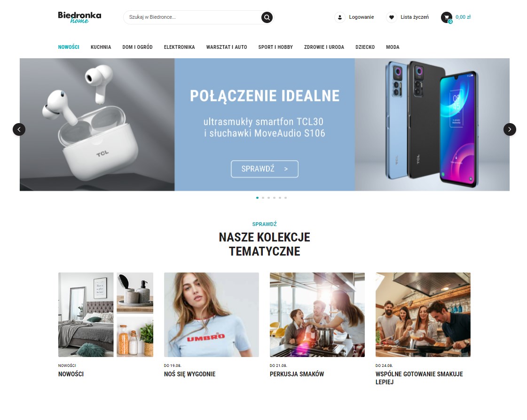This screenshot has width=527, height=420.
Task: Open the Lista życzeń link
Action: 415,17
